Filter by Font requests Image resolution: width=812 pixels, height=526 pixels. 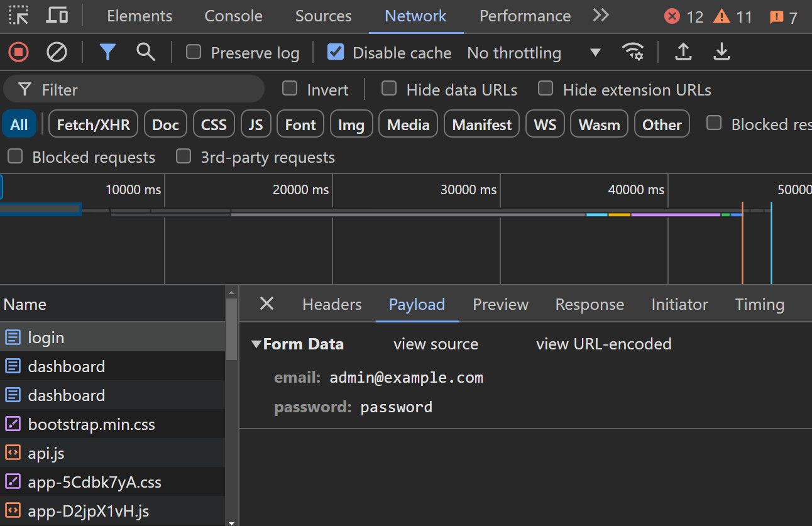(x=300, y=124)
